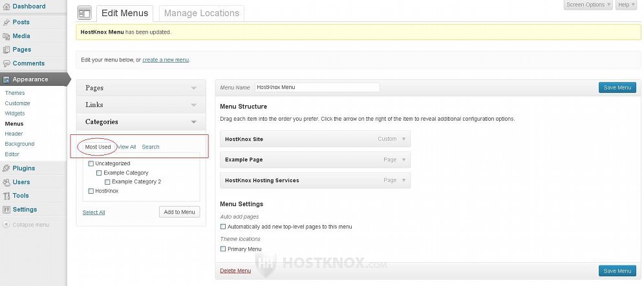This screenshot has width=644, height=286.
Task: Click the Tools icon in sidebar
Action: pyautogui.click(x=6, y=196)
